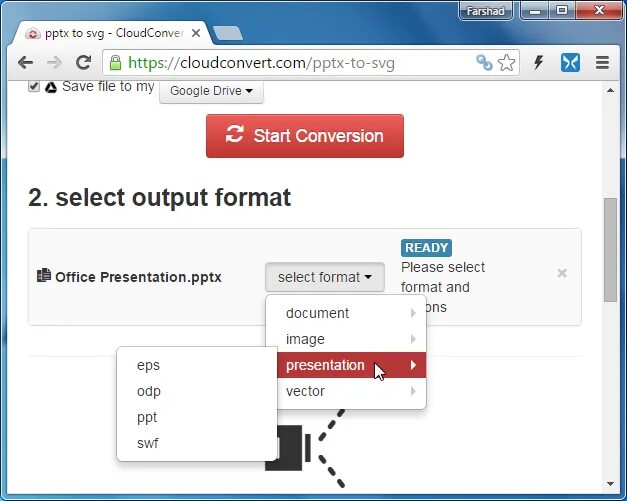Open a new browser tab
Screen dimensions: 627x501
click(x=227, y=33)
